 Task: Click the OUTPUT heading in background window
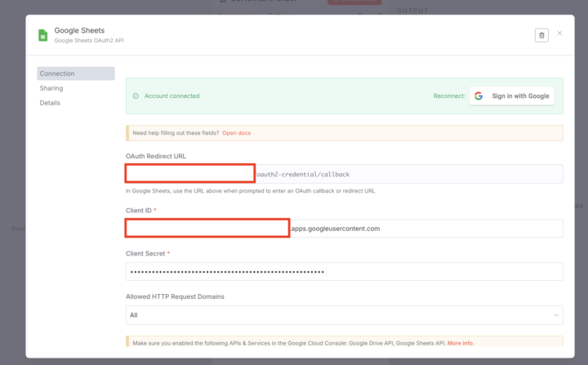click(412, 11)
